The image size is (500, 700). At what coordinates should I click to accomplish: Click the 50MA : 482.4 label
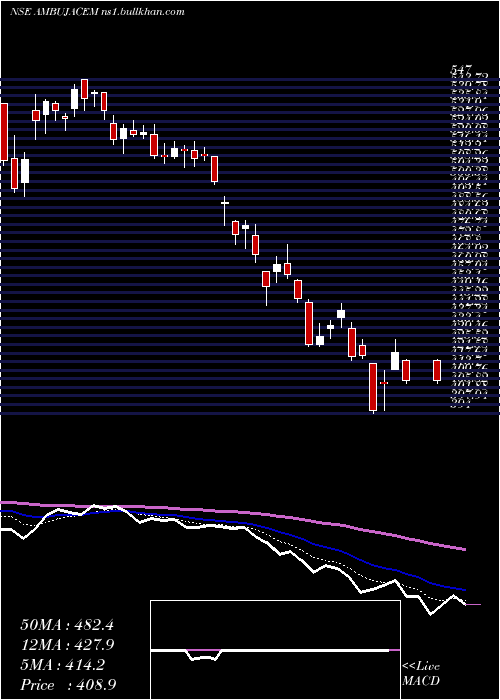(67, 625)
